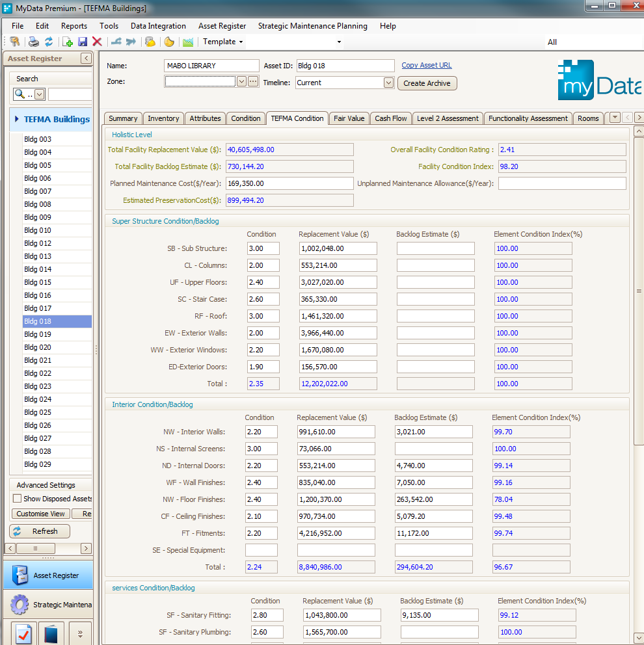644x645 pixels.
Task: Click NW - Floor Finishes backlog estimate field
Action: click(433, 499)
